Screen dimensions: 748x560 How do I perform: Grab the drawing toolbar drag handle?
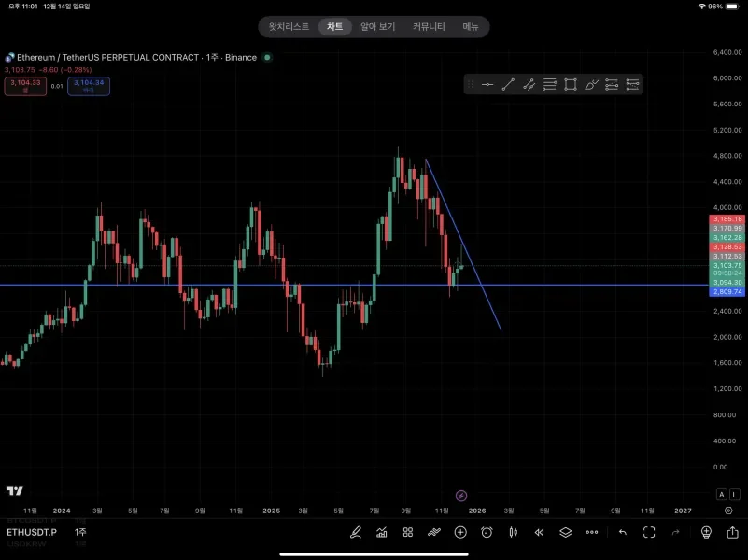471,85
